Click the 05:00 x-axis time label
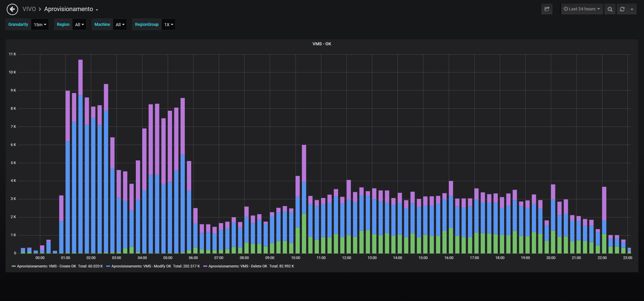Screen dimensions: 644x301 pyautogui.click(x=168, y=258)
